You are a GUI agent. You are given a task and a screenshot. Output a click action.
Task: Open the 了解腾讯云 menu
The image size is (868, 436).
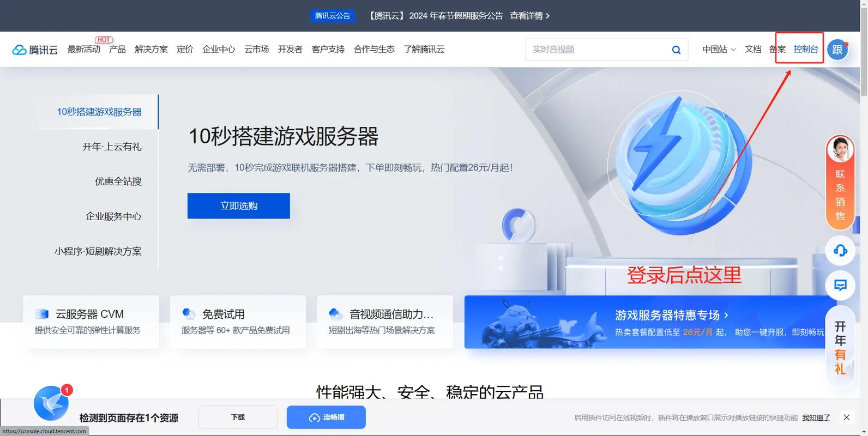424,50
